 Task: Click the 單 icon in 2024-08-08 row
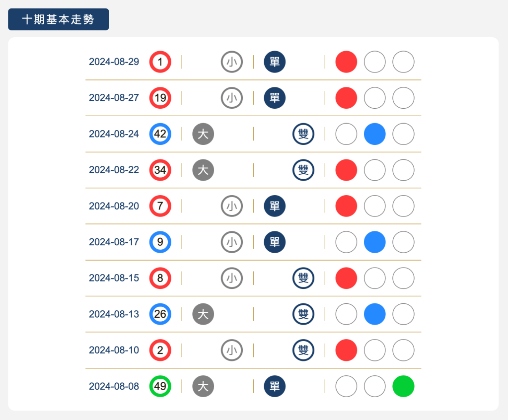pos(275,386)
